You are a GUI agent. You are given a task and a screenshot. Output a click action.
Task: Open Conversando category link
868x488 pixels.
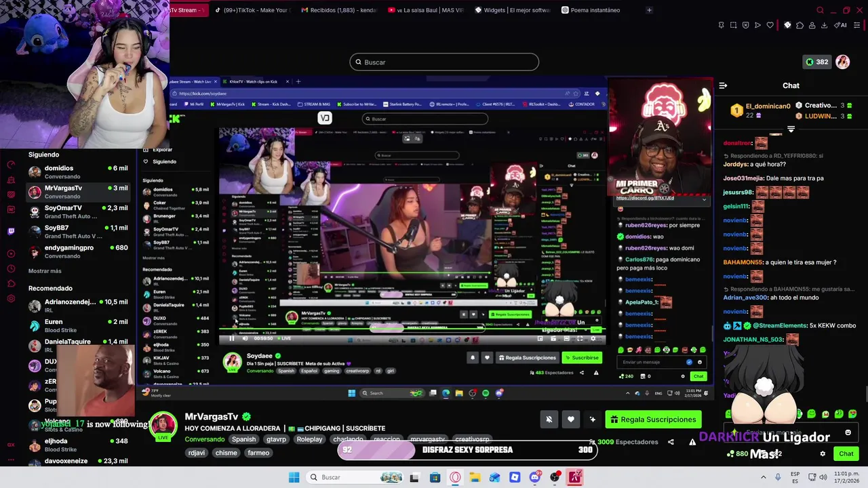205,439
